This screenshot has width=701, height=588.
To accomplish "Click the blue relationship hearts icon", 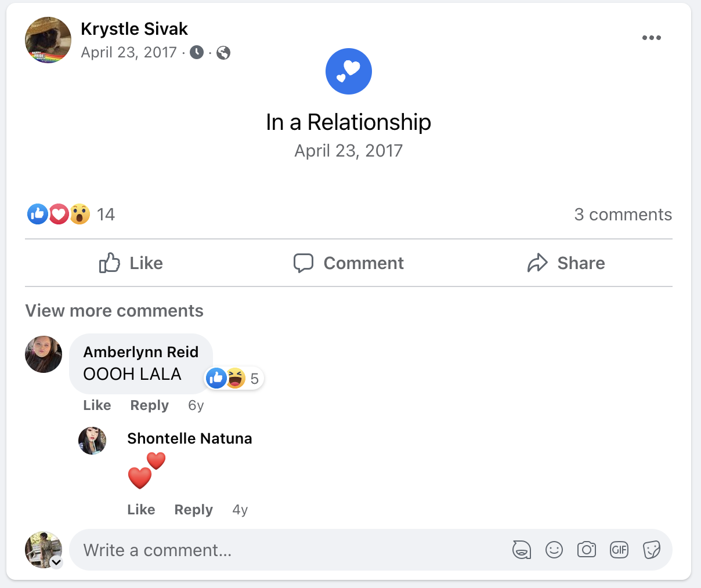I will click(x=348, y=71).
